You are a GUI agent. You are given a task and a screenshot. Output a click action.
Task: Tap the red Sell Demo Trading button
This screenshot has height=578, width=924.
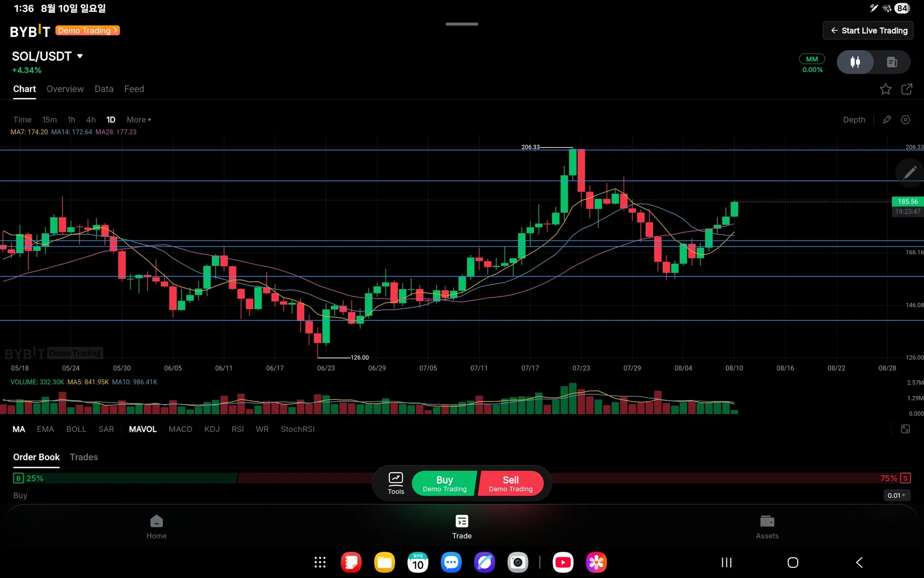(511, 483)
